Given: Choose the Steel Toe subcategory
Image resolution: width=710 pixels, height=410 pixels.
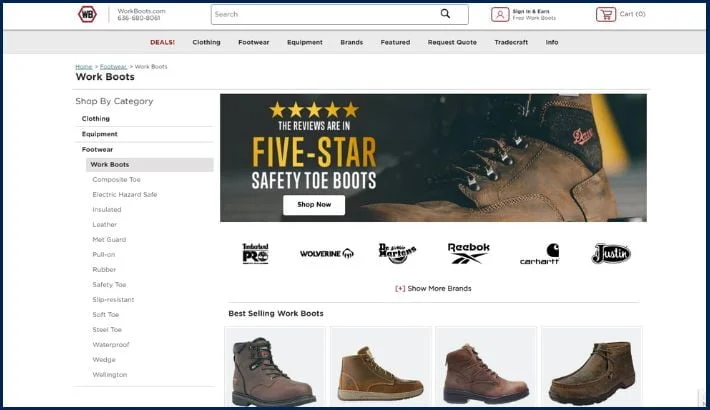Looking at the screenshot, I should pyautogui.click(x=107, y=330).
